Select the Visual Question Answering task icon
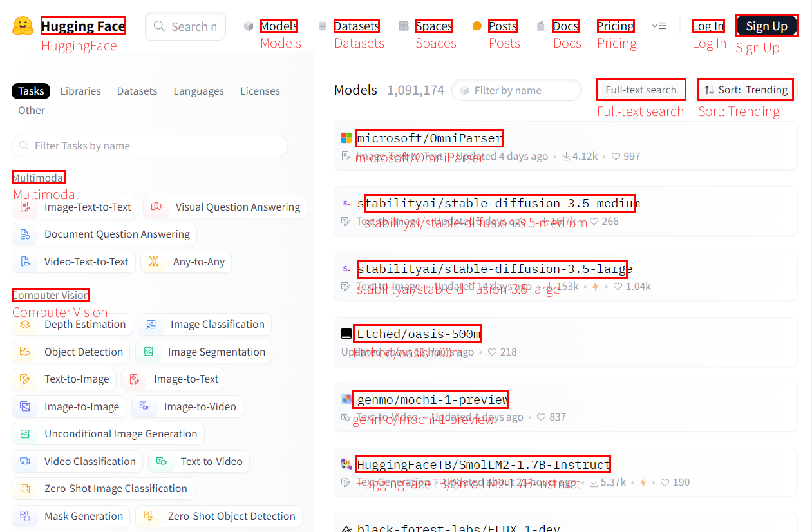 point(156,207)
